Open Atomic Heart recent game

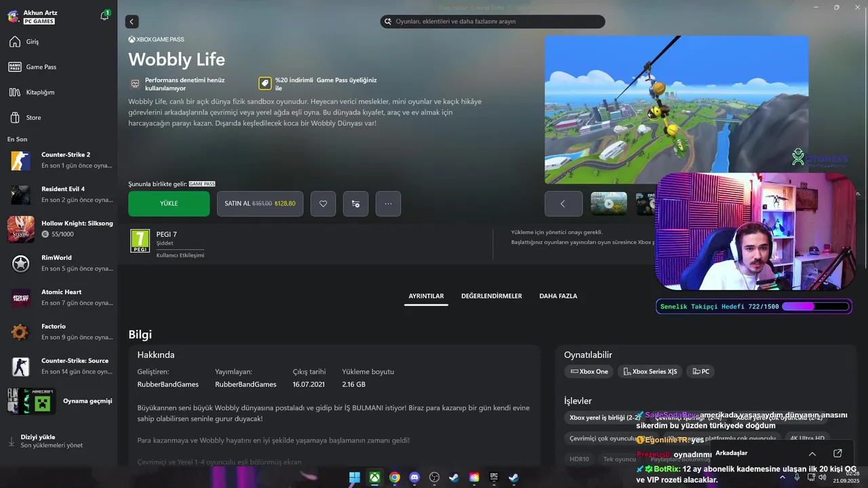tap(60, 298)
